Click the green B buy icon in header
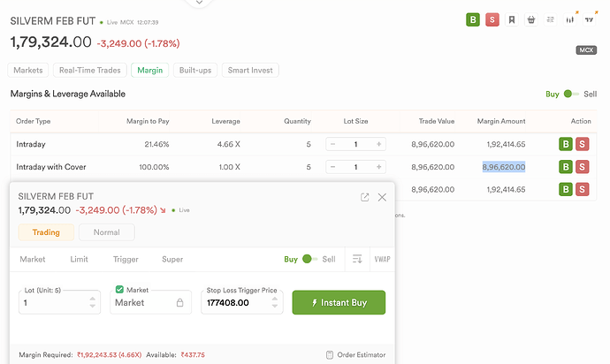This screenshot has width=610, height=364. (x=473, y=19)
